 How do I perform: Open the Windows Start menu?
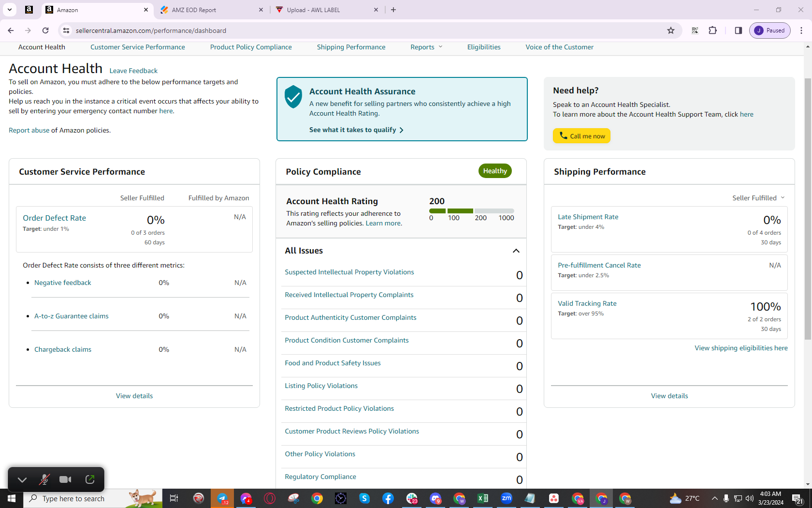pyautogui.click(x=12, y=498)
